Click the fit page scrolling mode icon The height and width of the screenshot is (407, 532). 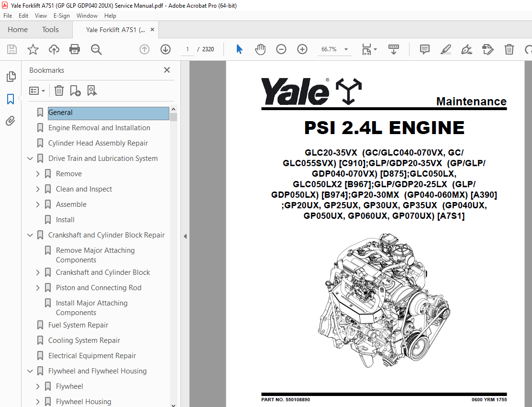point(366,50)
